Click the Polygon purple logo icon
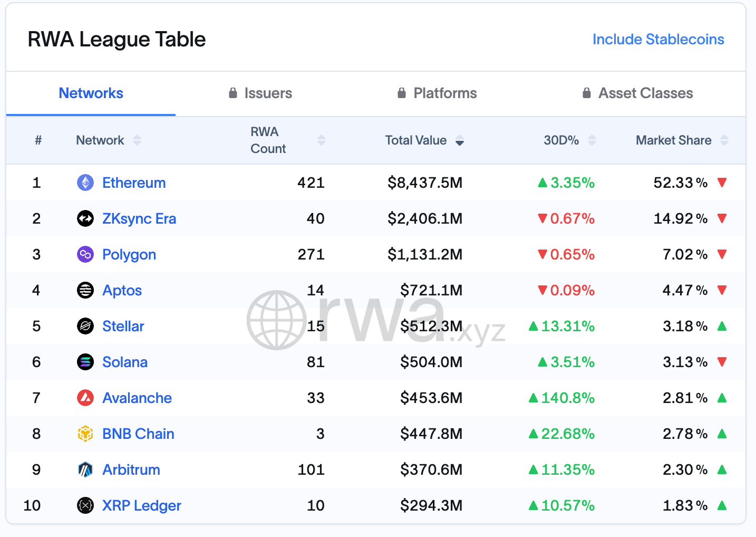This screenshot has width=756, height=537. coord(85,254)
